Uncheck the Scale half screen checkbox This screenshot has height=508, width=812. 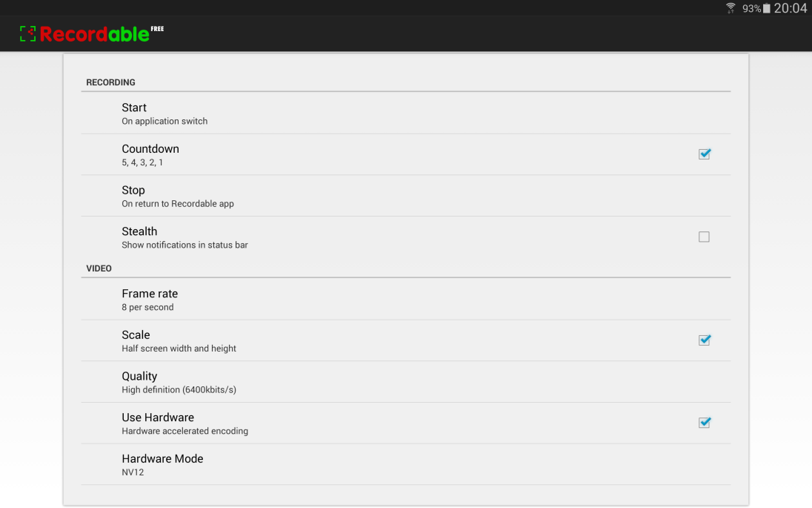tap(705, 340)
